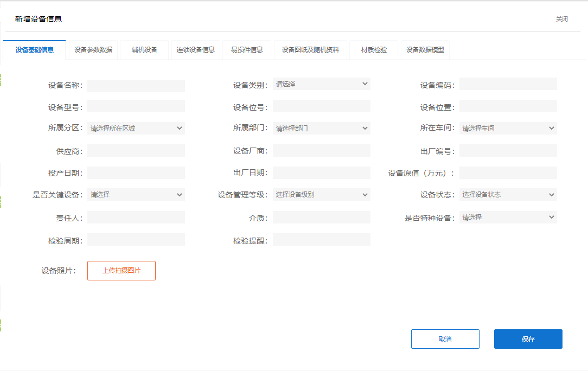The image size is (588, 371).
Task: Open the 设备状态 status dropdown
Action: [x=508, y=195]
